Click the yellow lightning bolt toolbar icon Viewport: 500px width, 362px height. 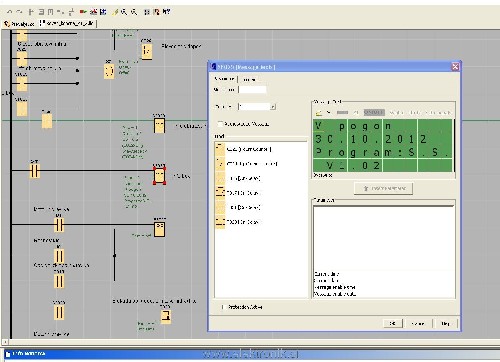115,12
